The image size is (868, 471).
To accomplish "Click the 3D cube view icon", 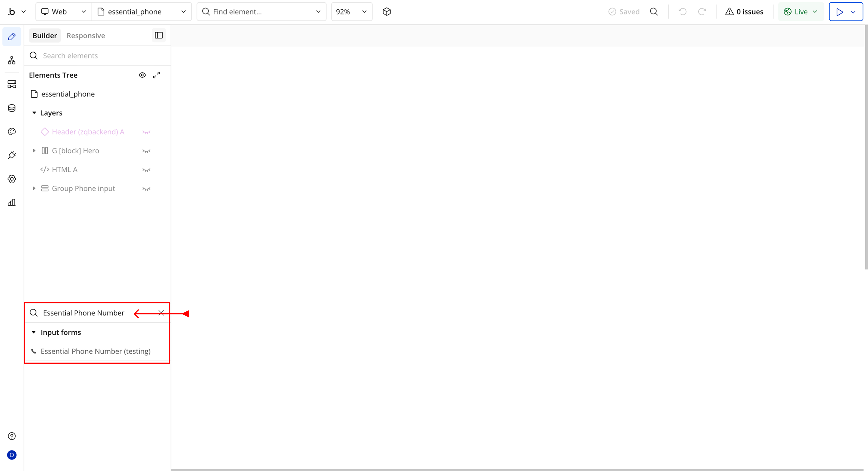I will [386, 12].
